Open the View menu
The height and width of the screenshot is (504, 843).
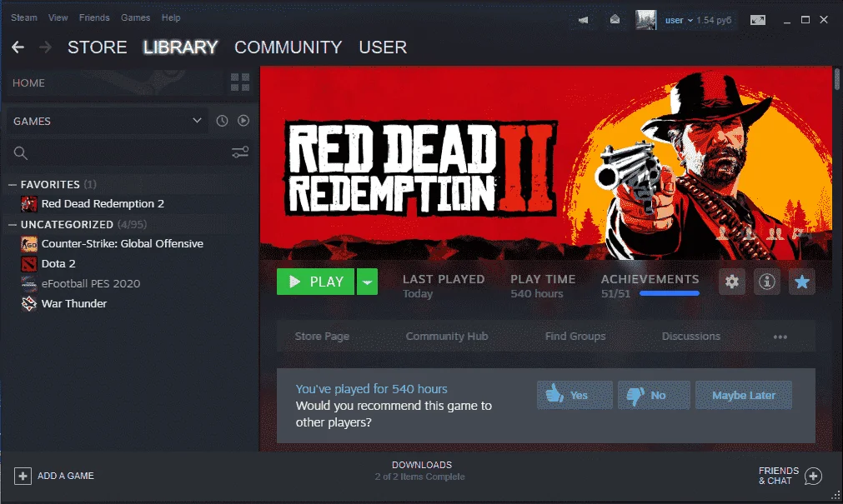pos(58,17)
